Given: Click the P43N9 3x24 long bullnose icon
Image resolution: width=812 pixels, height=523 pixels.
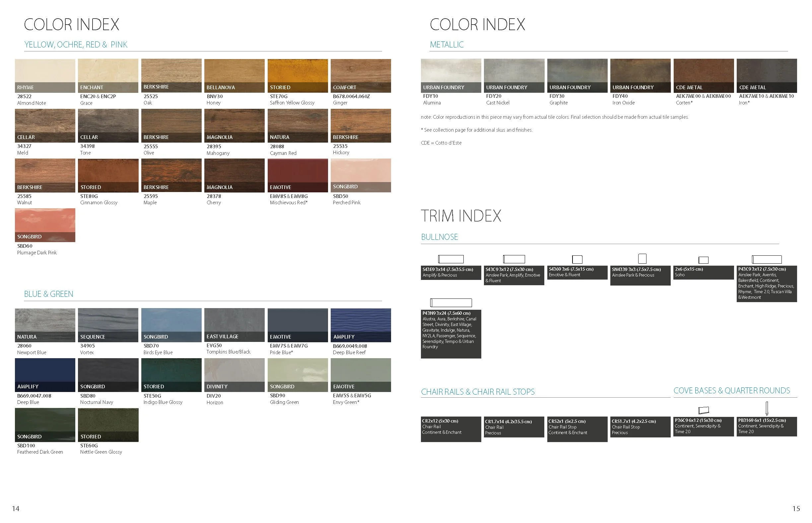Looking at the screenshot, I should tap(451, 302).
